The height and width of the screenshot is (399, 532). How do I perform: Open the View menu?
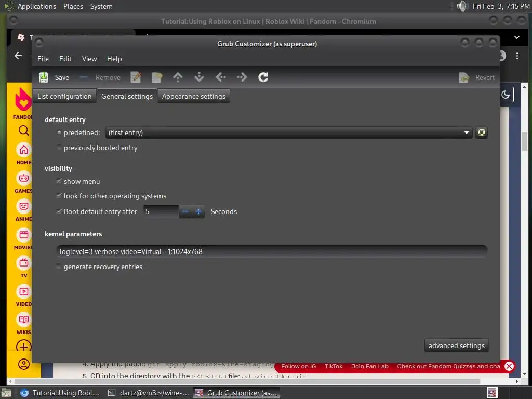pos(89,59)
